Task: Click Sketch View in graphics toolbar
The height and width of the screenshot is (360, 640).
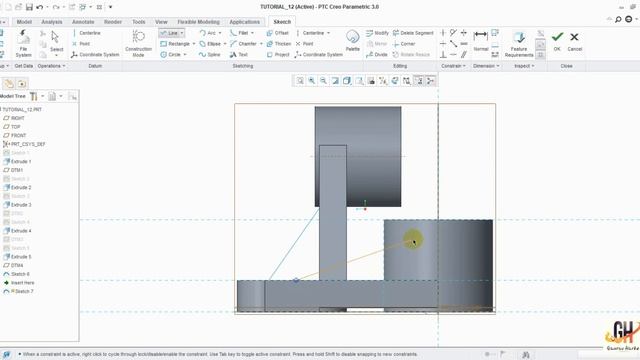Action: 395,81
